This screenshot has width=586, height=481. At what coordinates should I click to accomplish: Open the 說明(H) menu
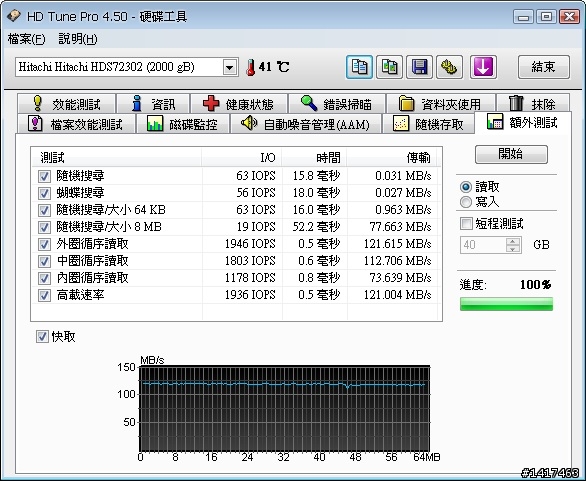(x=78, y=39)
